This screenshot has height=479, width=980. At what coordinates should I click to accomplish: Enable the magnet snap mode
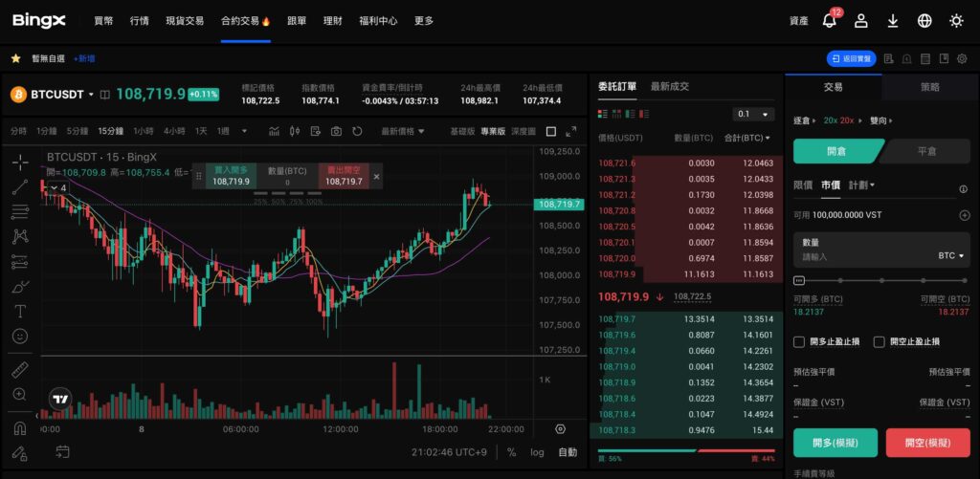(x=20, y=428)
